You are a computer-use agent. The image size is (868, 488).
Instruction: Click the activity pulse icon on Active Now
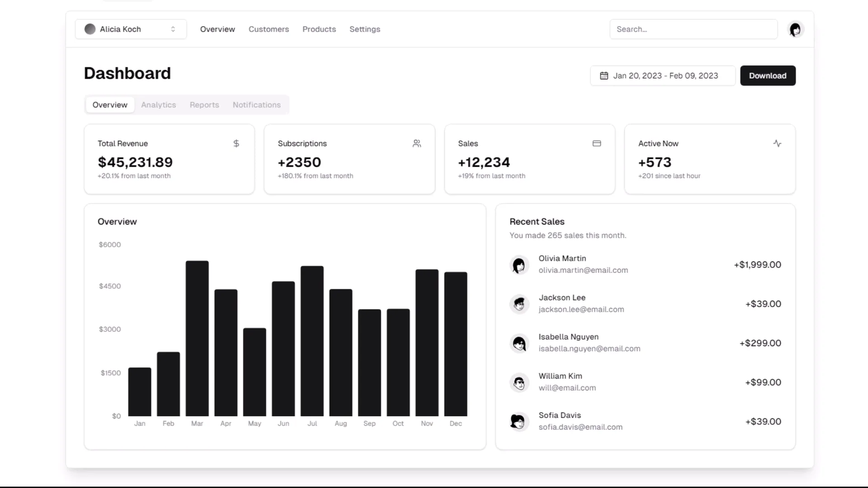coord(777,144)
